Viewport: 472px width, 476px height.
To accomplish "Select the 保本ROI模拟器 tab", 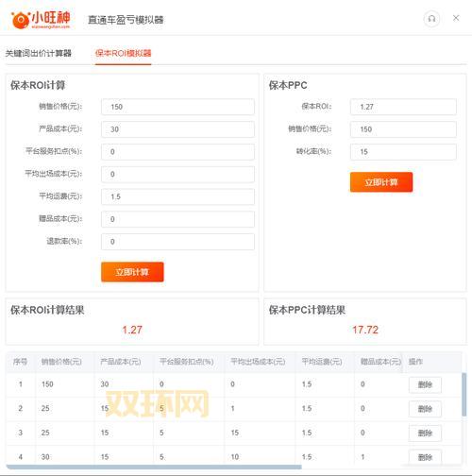I will point(123,53).
